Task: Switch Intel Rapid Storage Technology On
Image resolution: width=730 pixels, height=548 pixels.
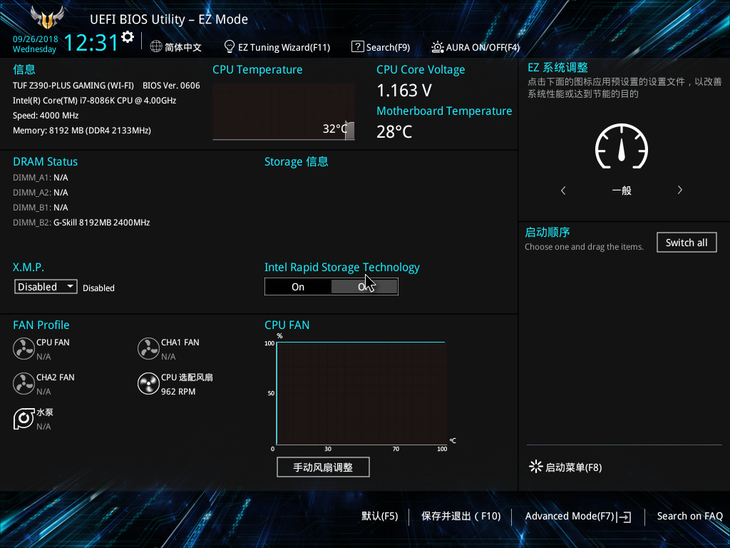Action: click(298, 287)
